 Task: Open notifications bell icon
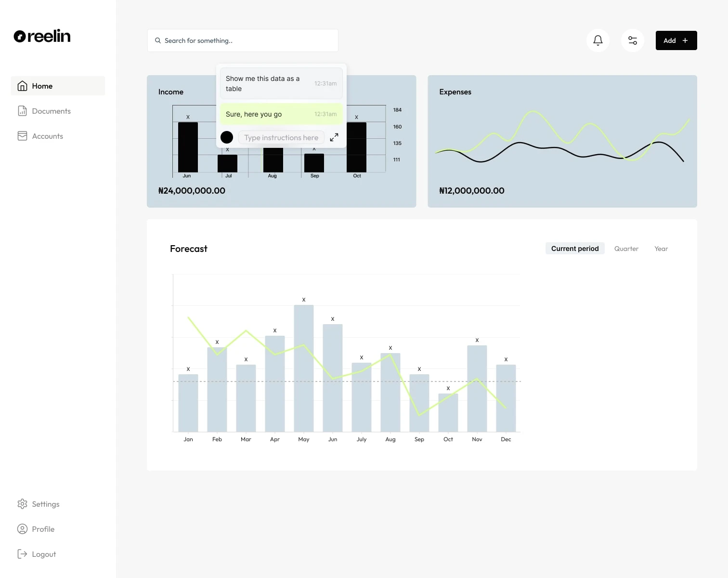click(598, 40)
